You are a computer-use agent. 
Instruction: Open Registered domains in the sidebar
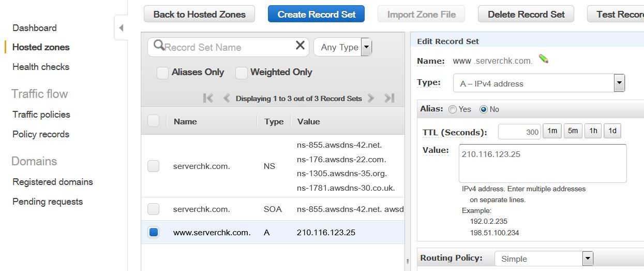pos(53,182)
